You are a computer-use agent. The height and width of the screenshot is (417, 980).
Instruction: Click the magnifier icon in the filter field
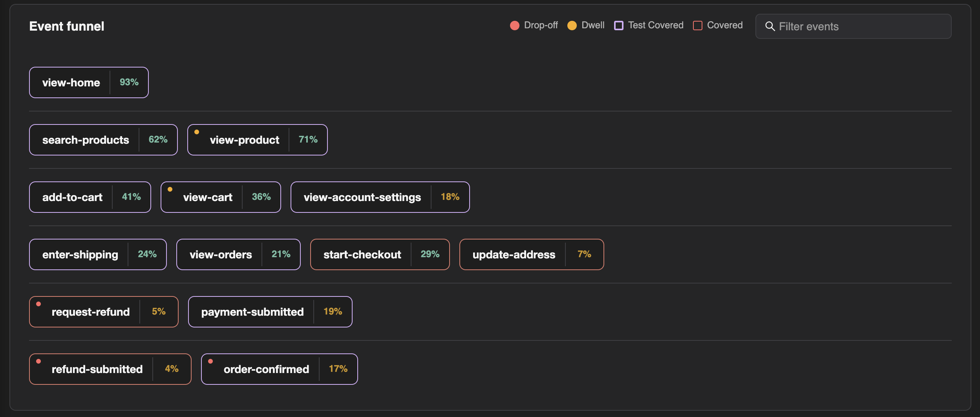tap(770, 26)
